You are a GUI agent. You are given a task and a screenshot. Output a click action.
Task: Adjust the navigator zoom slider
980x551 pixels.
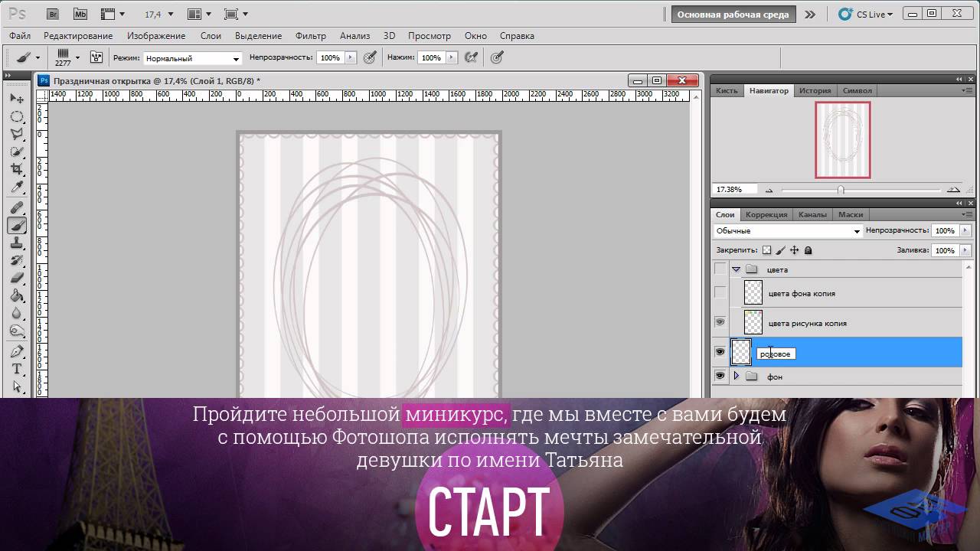[841, 190]
